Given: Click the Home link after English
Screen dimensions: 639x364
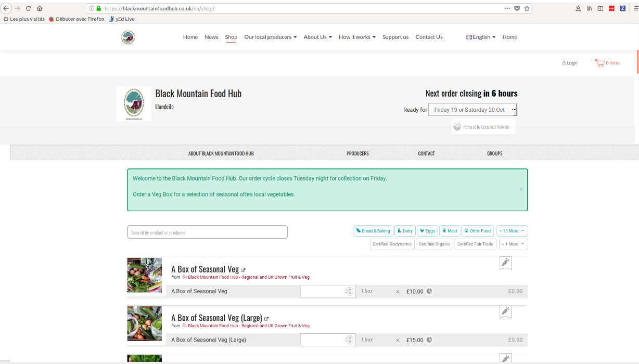Looking at the screenshot, I should click(509, 37).
